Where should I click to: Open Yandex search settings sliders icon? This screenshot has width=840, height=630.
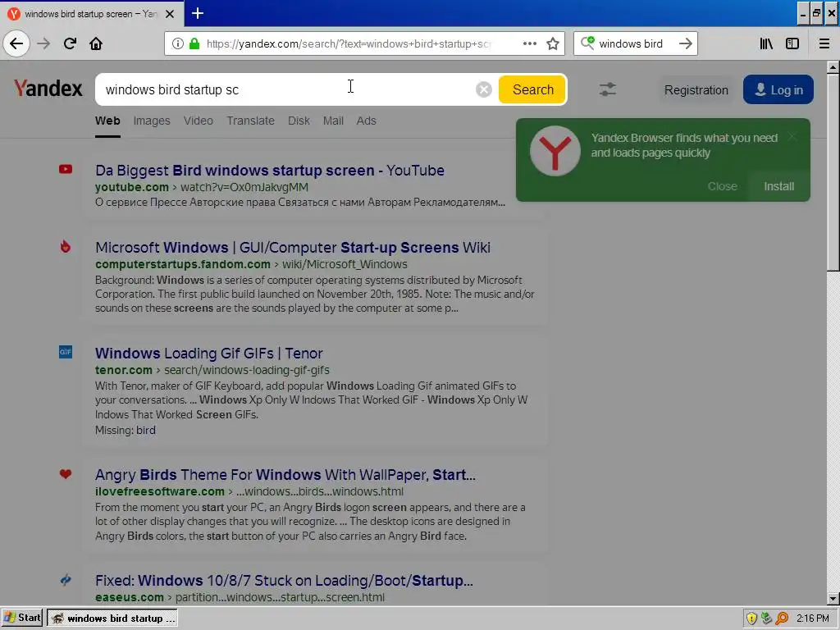point(608,89)
